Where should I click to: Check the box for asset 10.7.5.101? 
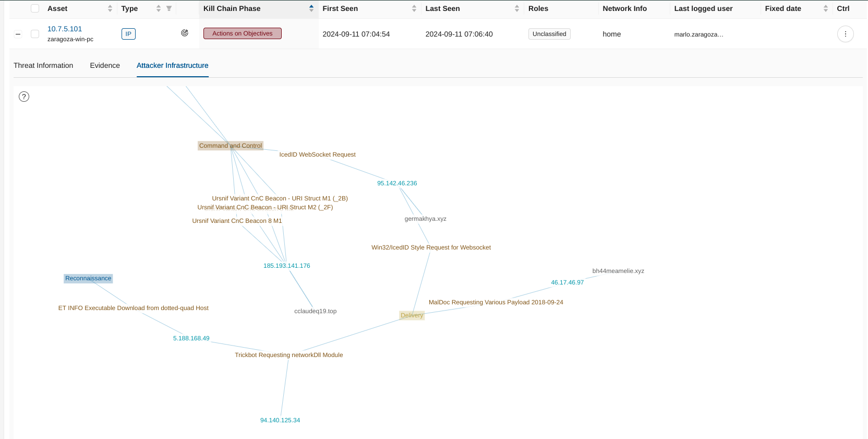point(35,34)
